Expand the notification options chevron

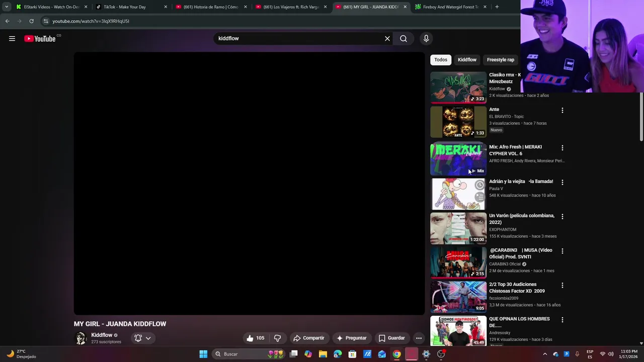(x=148, y=338)
